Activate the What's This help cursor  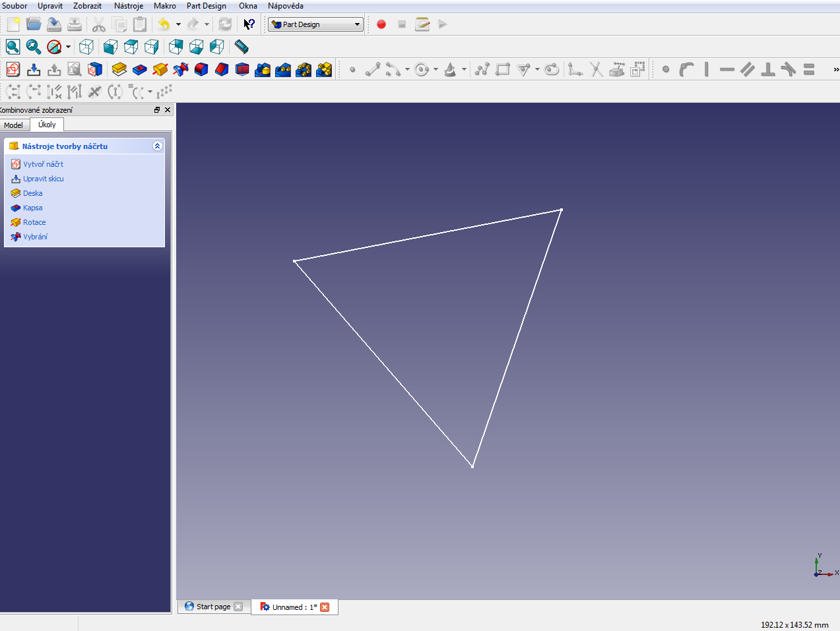[x=249, y=25]
